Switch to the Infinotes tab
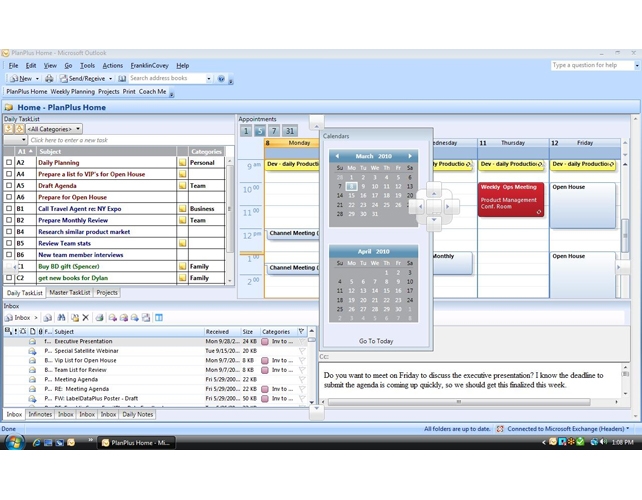This screenshot has height=500, width=642. point(40,414)
